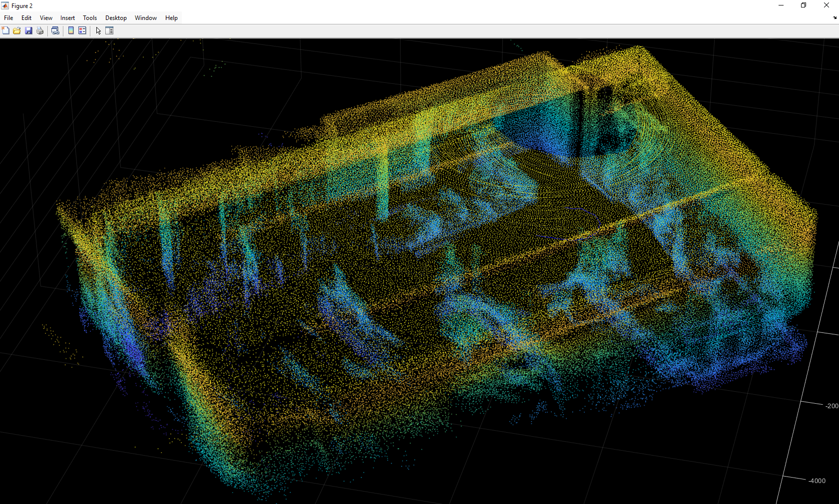The width and height of the screenshot is (839, 504).
Task: Click the New Figure toolbar icon
Action: [x=5, y=31]
